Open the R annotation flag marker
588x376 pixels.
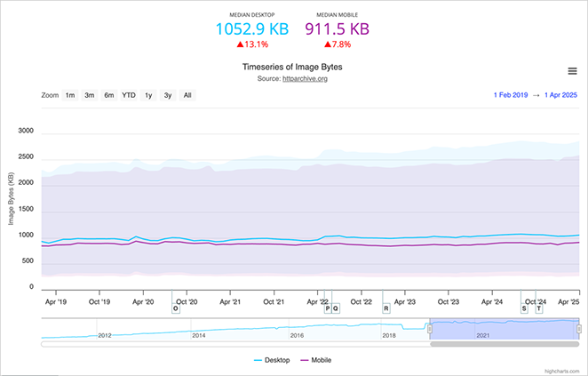pyautogui.click(x=386, y=308)
